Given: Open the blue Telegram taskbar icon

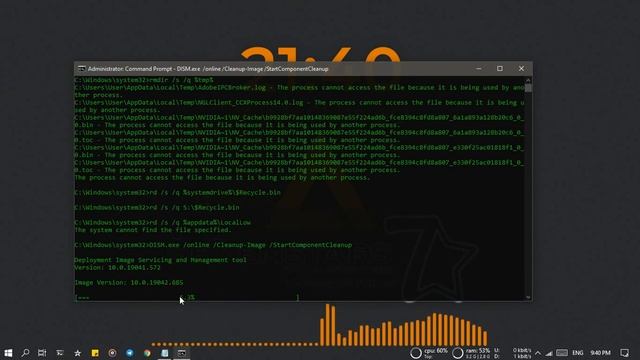Looking at the screenshot, I should tap(130, 353).
